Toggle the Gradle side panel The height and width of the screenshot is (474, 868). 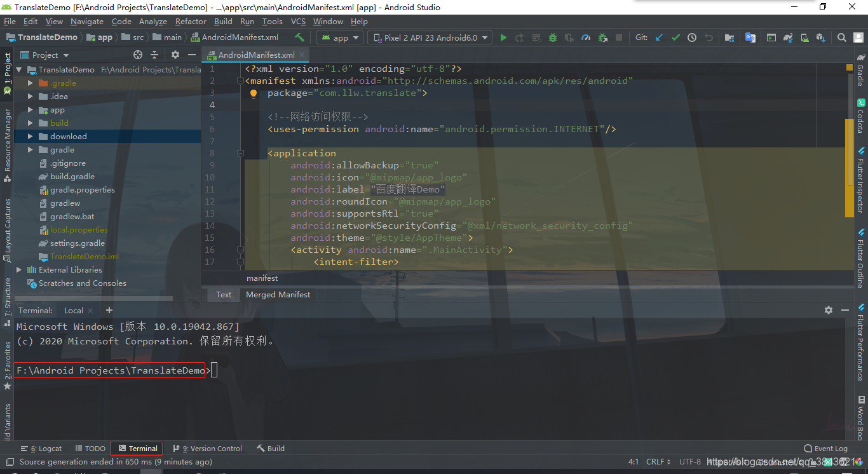tap(861, 70)
